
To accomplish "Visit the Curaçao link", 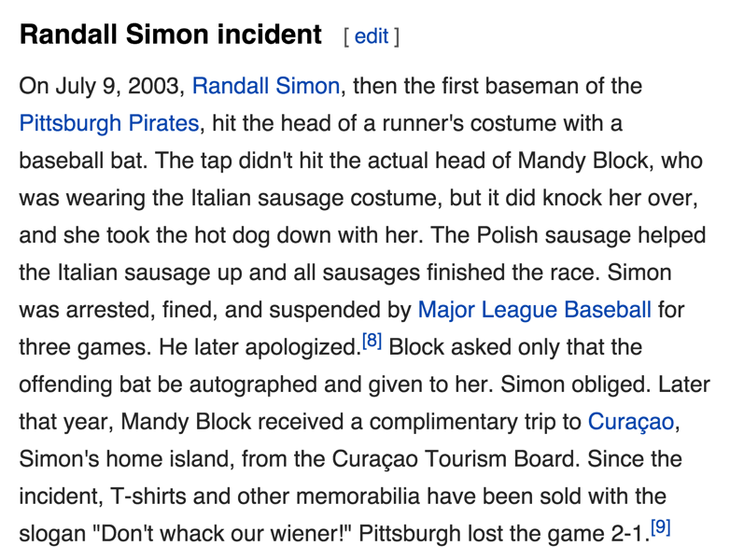I will [x=630, y=422].
